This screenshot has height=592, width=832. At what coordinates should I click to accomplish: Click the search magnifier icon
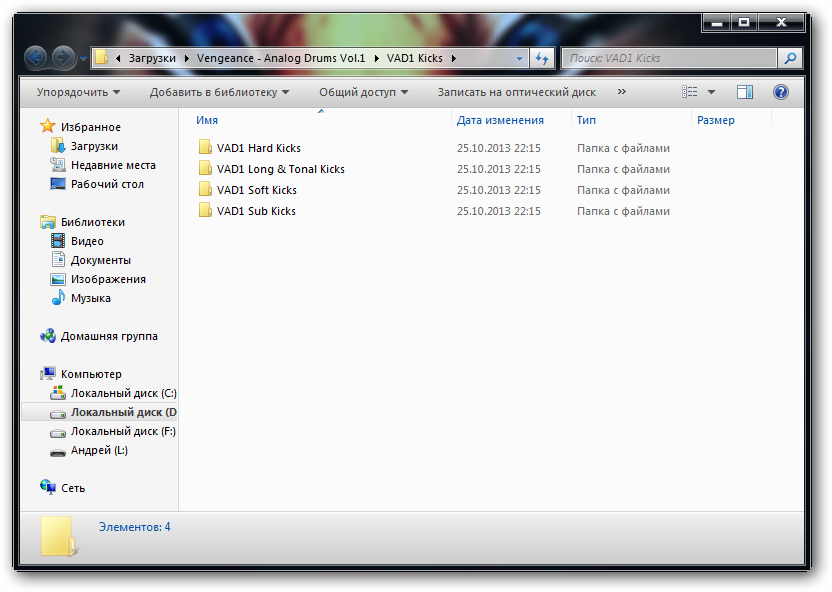tap(790, 58)
